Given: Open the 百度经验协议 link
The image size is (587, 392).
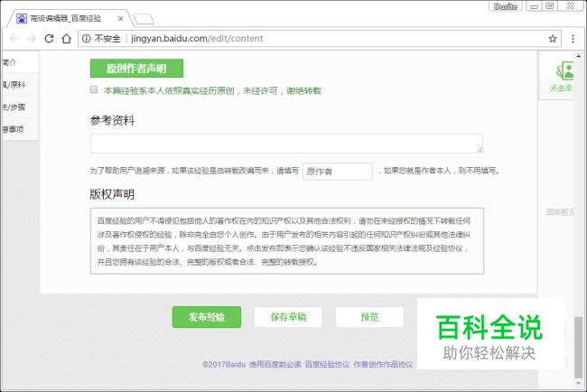Looking at the screenshot, I should point(327,364).
